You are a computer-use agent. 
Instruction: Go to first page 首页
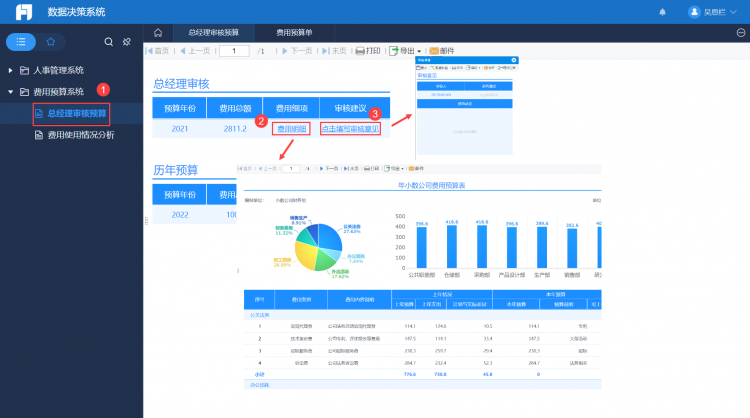157,51
